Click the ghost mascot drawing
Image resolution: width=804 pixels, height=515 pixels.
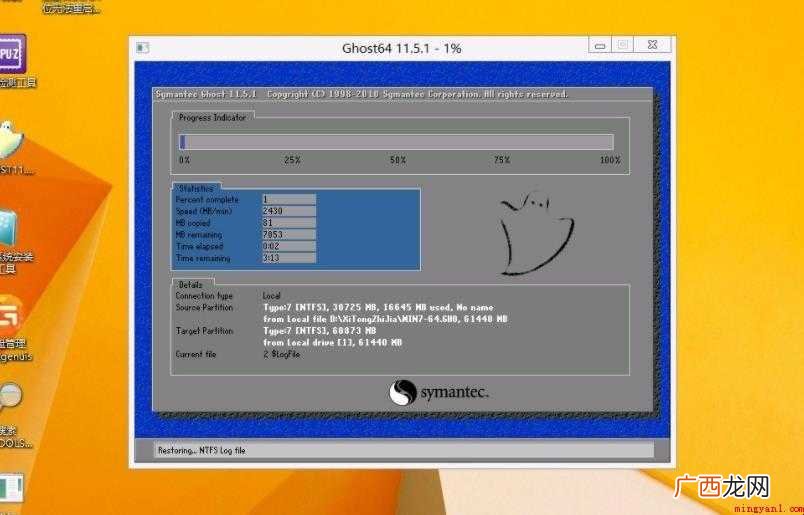point(535,233)
